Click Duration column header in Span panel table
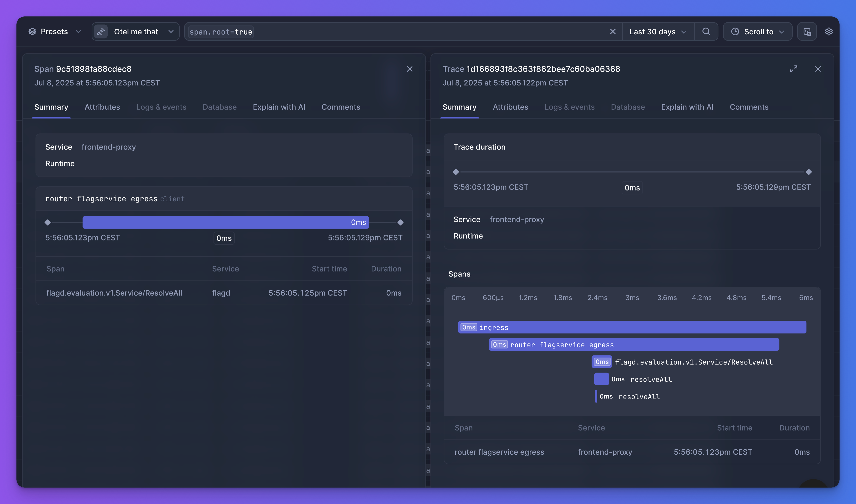Image resolution: width=856 pixels, height=504 pixels. click(386, 269)
